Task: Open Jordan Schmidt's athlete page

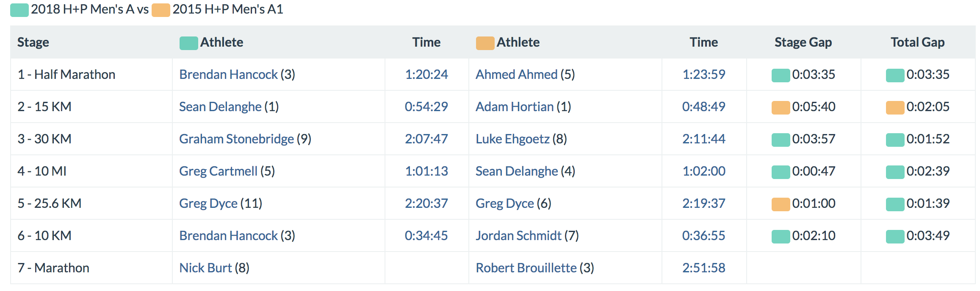Action: (x=518, y=236)
